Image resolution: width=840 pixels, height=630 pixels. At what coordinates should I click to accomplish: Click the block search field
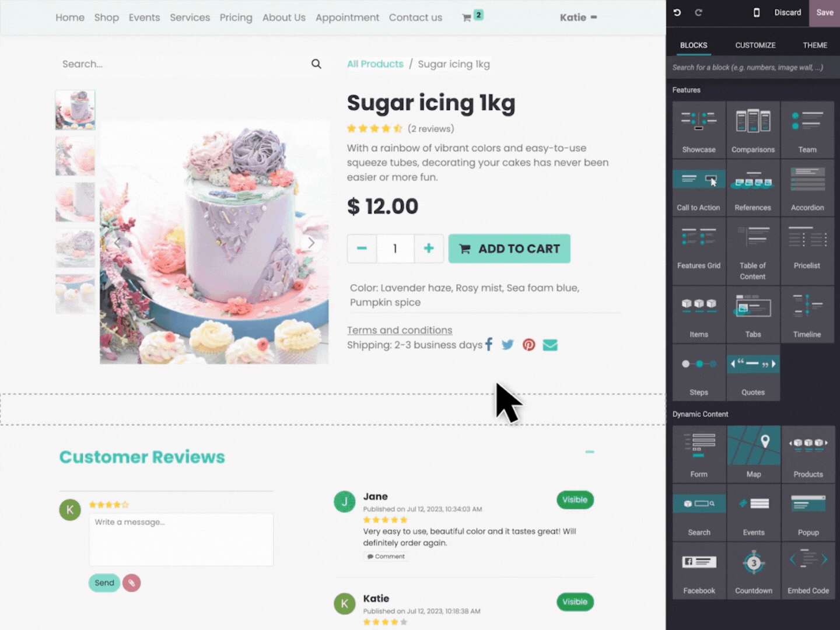(x=752, y=68)
